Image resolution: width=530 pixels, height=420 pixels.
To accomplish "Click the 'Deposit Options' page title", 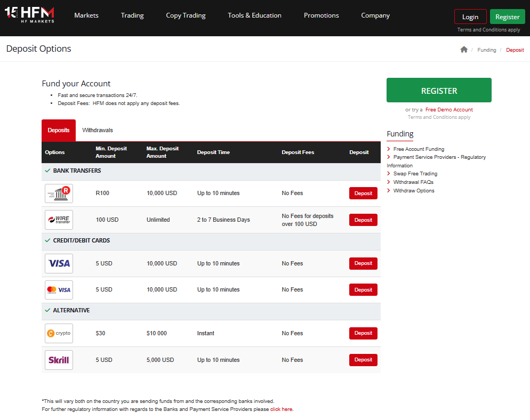I will [x=38, y=49].
